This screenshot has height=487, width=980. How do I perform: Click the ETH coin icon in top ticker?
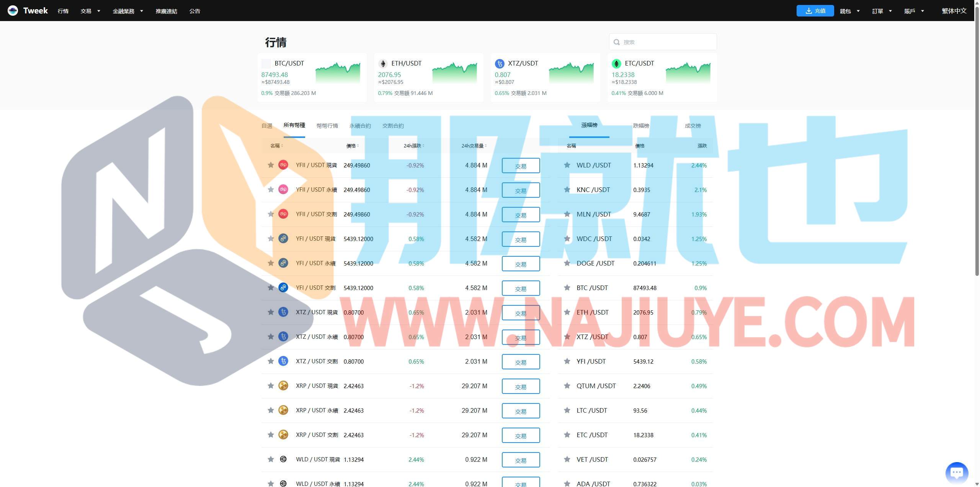pos(382,64)
